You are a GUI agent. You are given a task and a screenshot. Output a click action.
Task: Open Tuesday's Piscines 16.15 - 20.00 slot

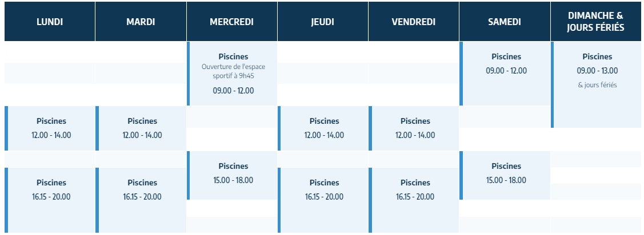point(141,200)
